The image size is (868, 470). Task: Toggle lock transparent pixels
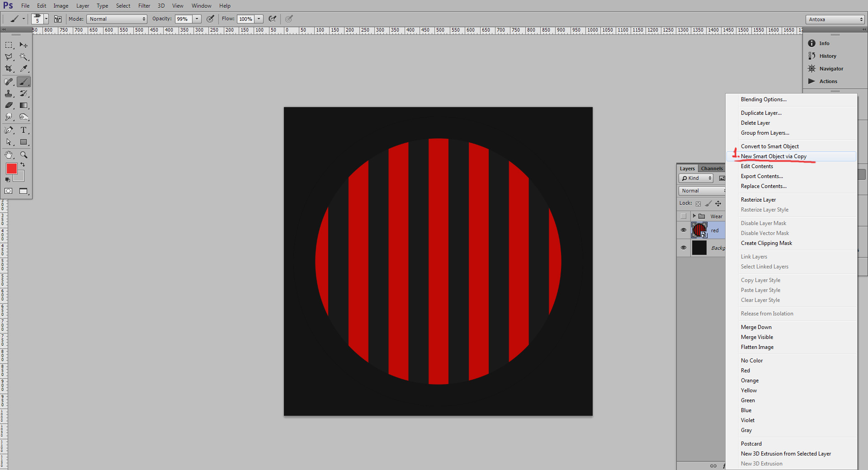698,203
